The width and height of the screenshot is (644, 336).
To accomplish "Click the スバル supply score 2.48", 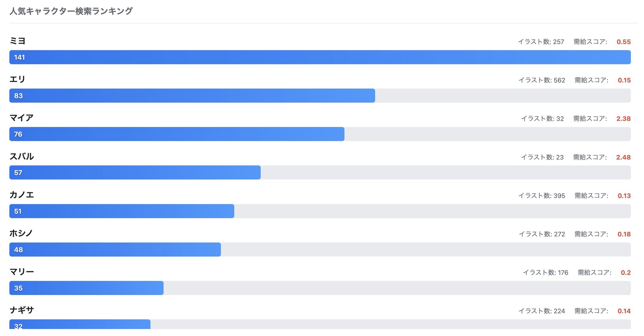I will 623,157.
